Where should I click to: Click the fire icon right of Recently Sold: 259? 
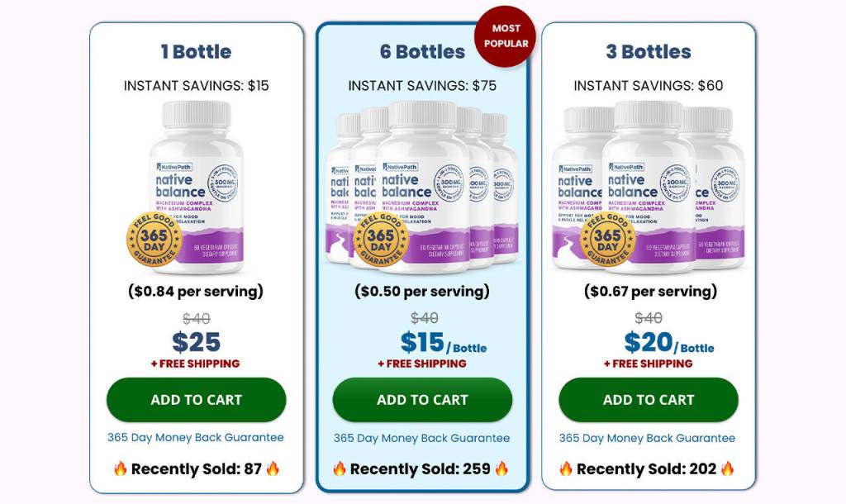click(501, 469)
